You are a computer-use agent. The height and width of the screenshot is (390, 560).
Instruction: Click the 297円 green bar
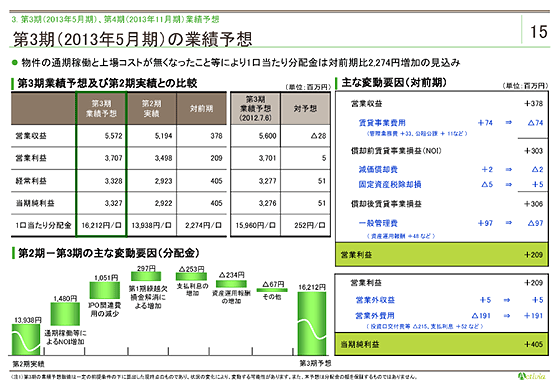[146, 276]
